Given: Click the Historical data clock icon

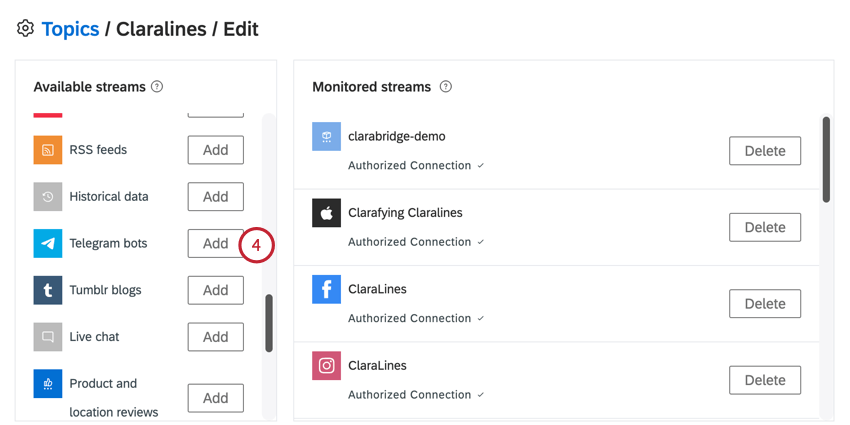Looking at the screenshot, I should 48,196.
